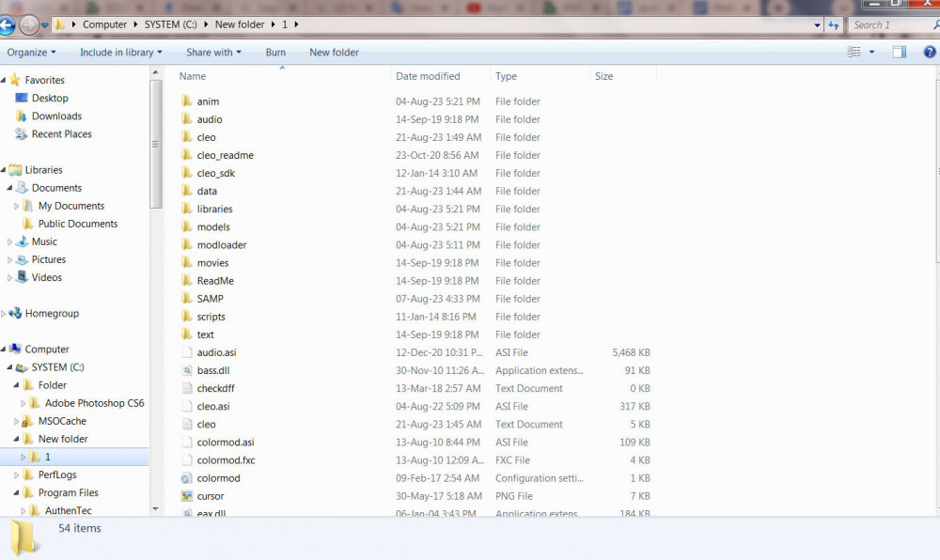Click the refresh icon beside address bar

[x=833, y=25]
